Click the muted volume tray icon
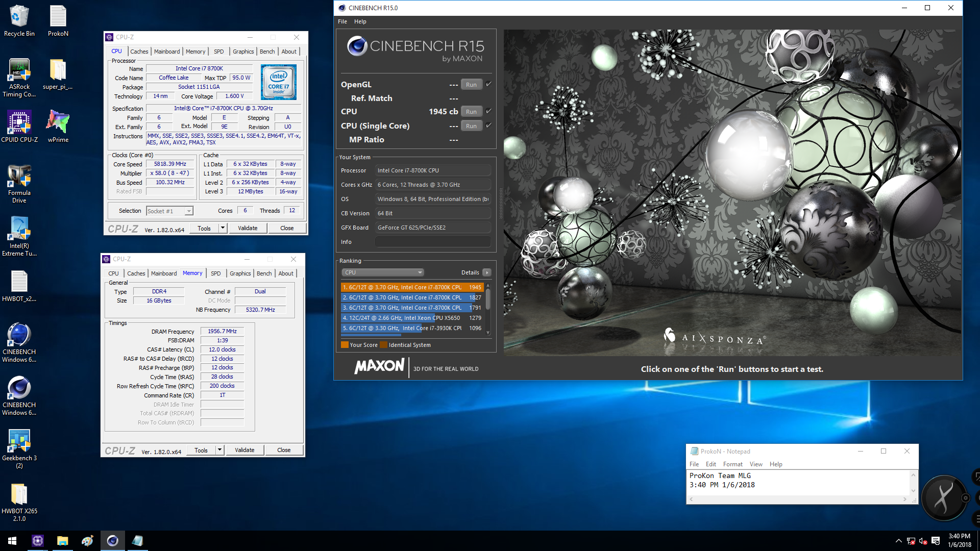The width and height of the screenshot is (980, 551). [x=923, y=541]
